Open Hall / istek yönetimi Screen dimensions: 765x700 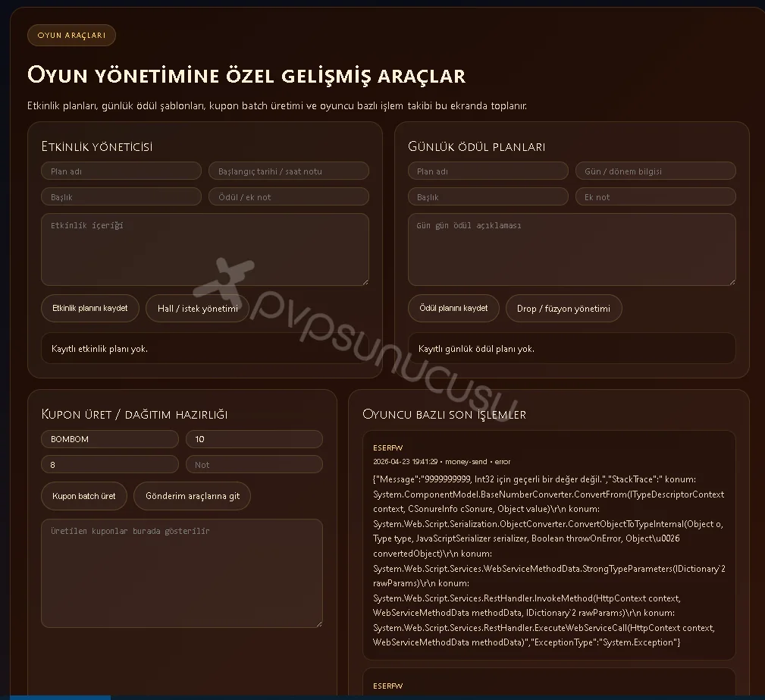click(x=198, y=308)
